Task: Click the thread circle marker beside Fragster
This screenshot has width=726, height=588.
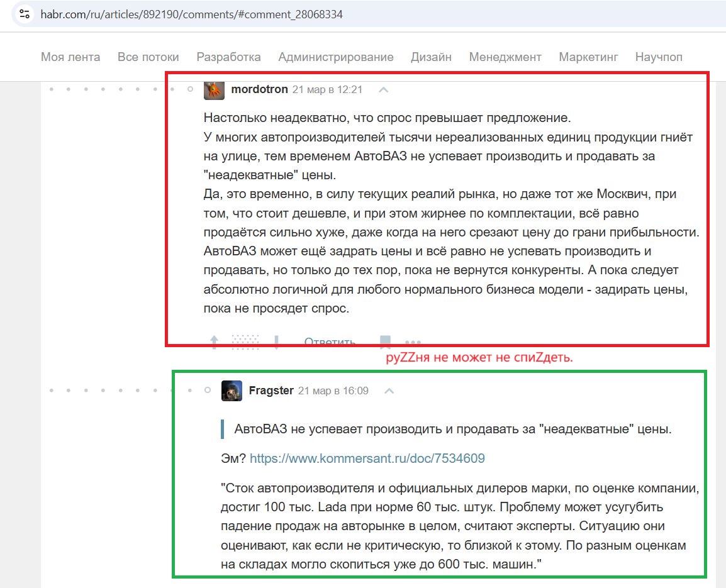Action: point(208,391)
